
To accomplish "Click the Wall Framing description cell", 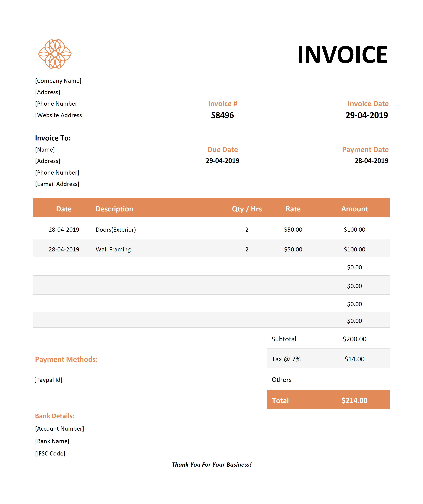I will 113,250.
